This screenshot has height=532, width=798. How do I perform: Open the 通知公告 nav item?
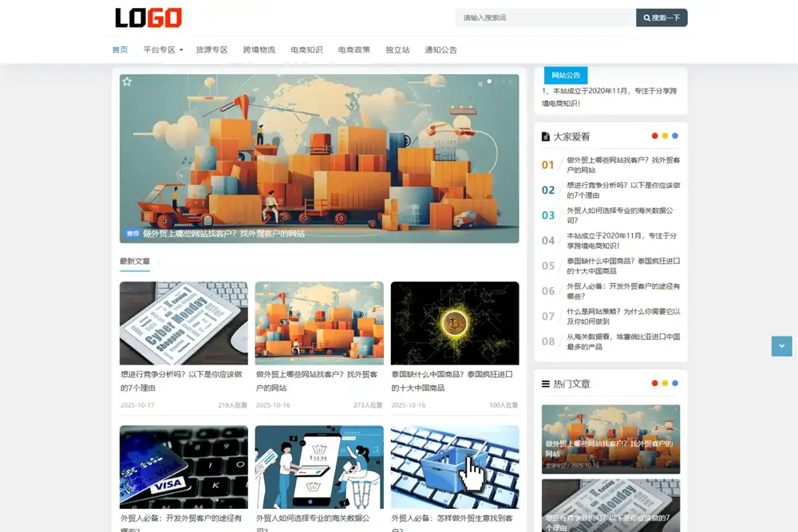pos(440,49)
